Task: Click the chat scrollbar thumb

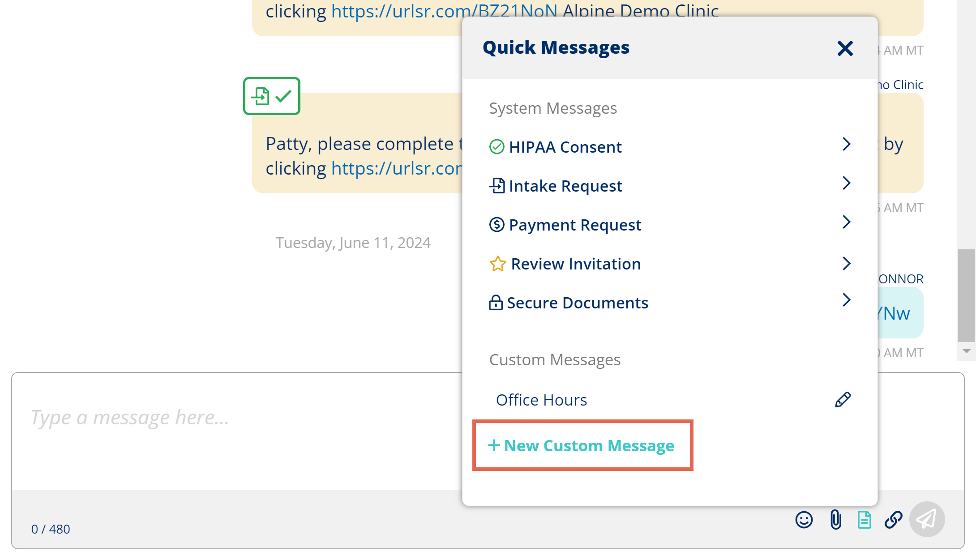Action: (x=966, y=295)
